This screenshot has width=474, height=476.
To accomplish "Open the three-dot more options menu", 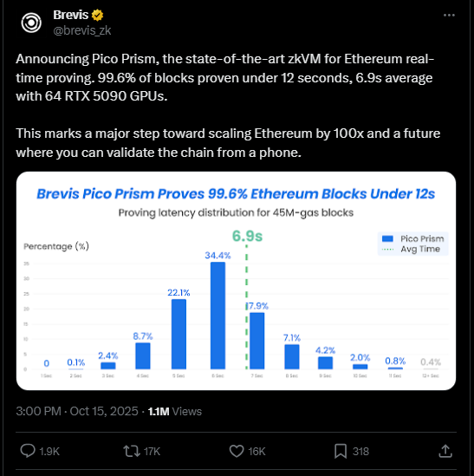I will pos(449,16).
